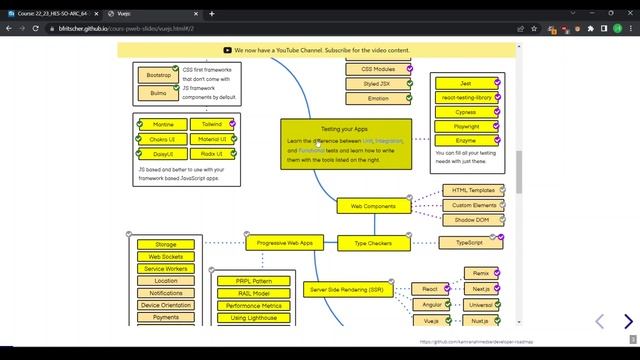This screenshot has height=360, width=640.
Task: Select the Playwright box
Action: 466,127
